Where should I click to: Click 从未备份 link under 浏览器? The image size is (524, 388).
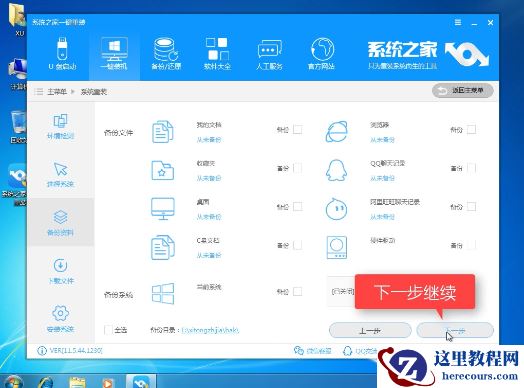382,140
